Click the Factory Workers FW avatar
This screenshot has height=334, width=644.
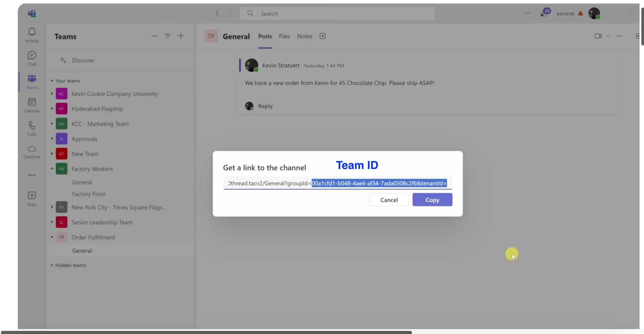(61, 169)
